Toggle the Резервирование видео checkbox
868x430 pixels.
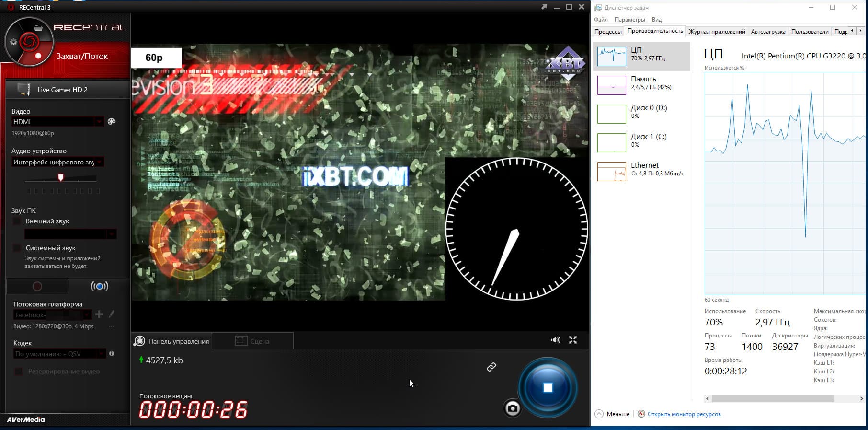point(18,372)
